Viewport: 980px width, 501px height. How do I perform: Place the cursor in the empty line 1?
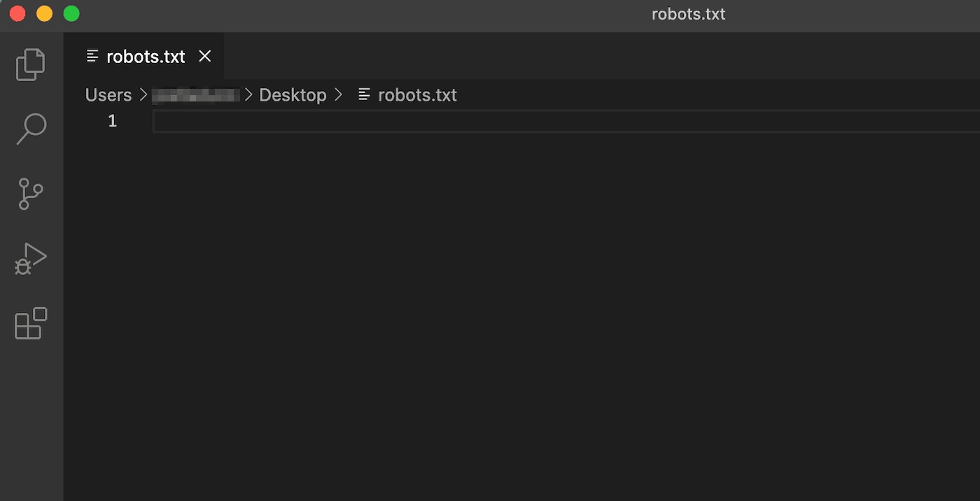tap(280, 120)
